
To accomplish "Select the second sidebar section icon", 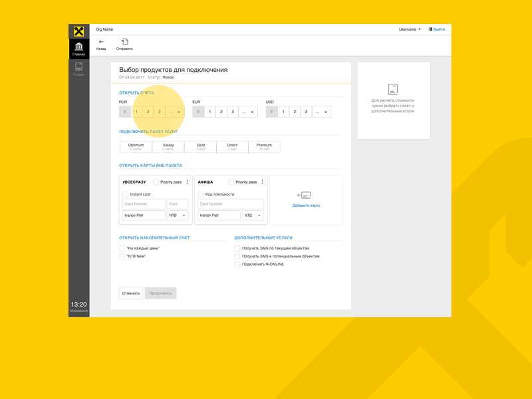I will (78, 66).
